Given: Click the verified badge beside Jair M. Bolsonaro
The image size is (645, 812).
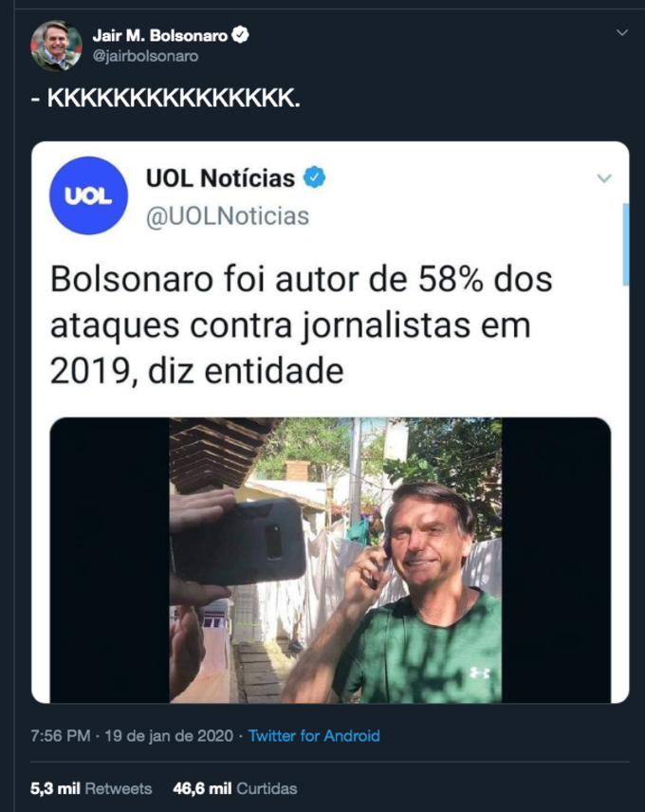Looking at the screenshot, I should 240,35.
